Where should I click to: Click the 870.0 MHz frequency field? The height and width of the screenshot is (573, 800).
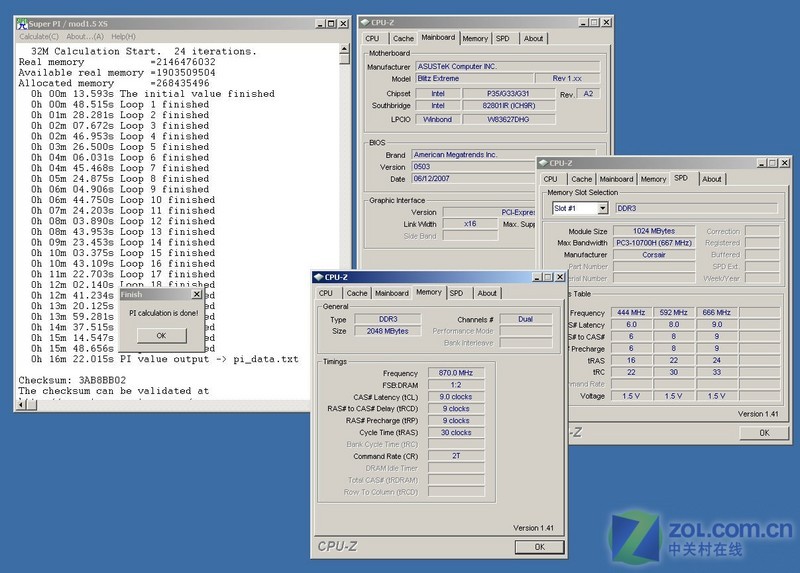(x=456, y=373)
